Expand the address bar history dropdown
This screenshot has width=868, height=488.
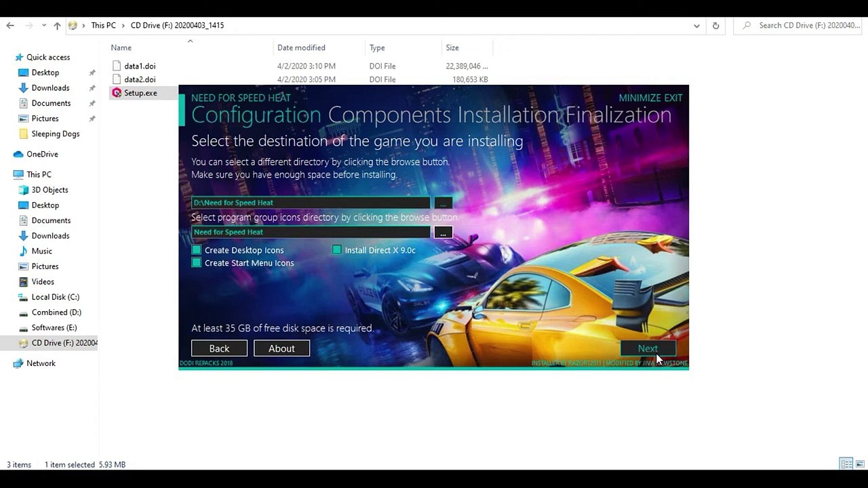pyautogui.click(x=696, y=26)
